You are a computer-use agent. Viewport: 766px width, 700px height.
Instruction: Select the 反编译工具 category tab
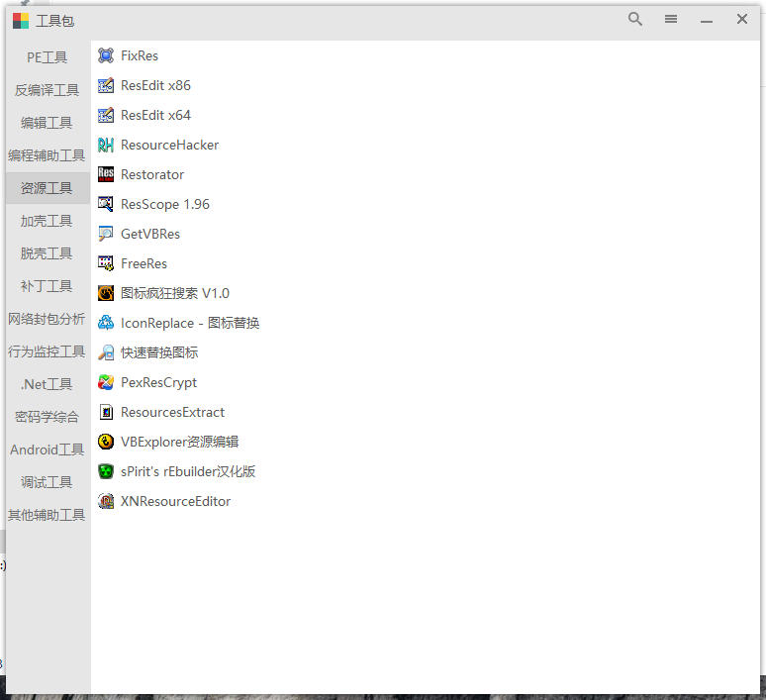pyautogui.click(x=48, y=90)
